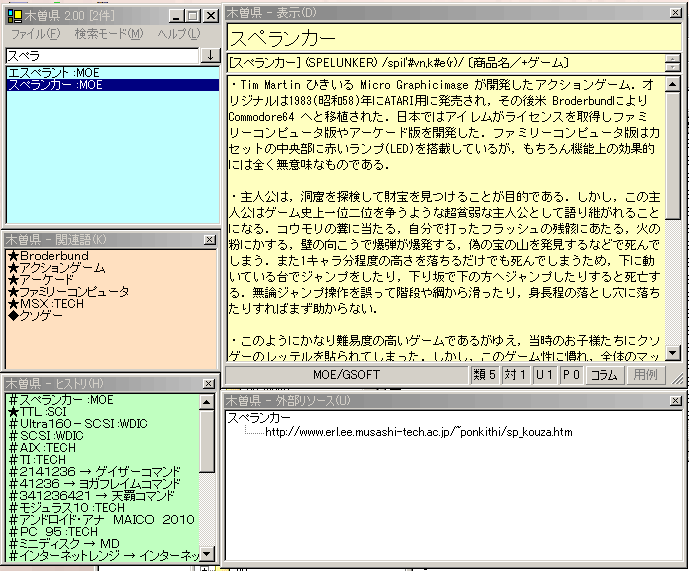Open related term ★Broderbund
689x571 pixels.
click(x=48, y=256)
